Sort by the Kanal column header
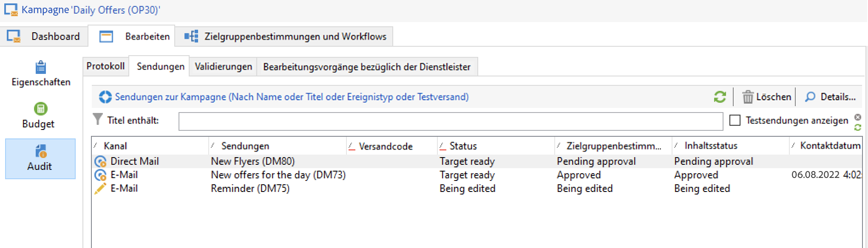This screenshot has width=868, height=248. pos(115,146)
